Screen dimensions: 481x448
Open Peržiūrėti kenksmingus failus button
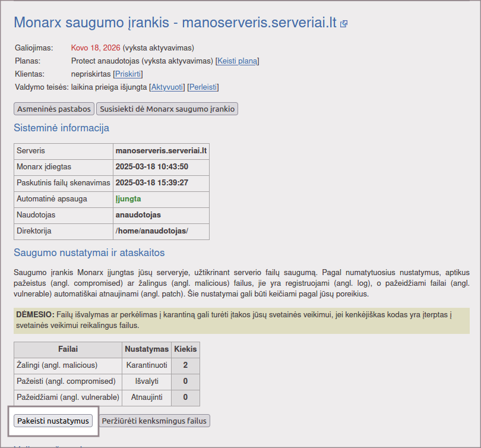point(154,421)
